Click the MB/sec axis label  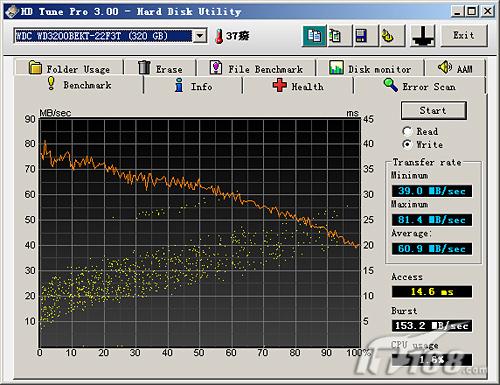(x=55, y=113)
